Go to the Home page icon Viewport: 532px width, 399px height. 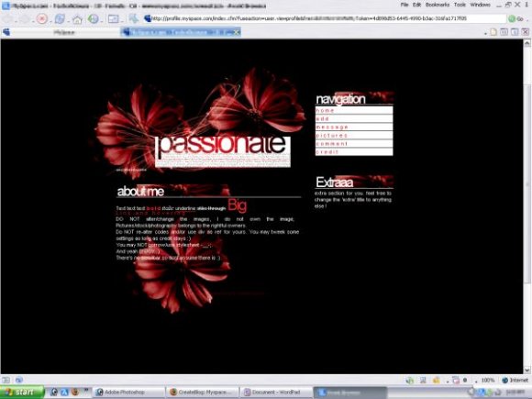[77, 19]
